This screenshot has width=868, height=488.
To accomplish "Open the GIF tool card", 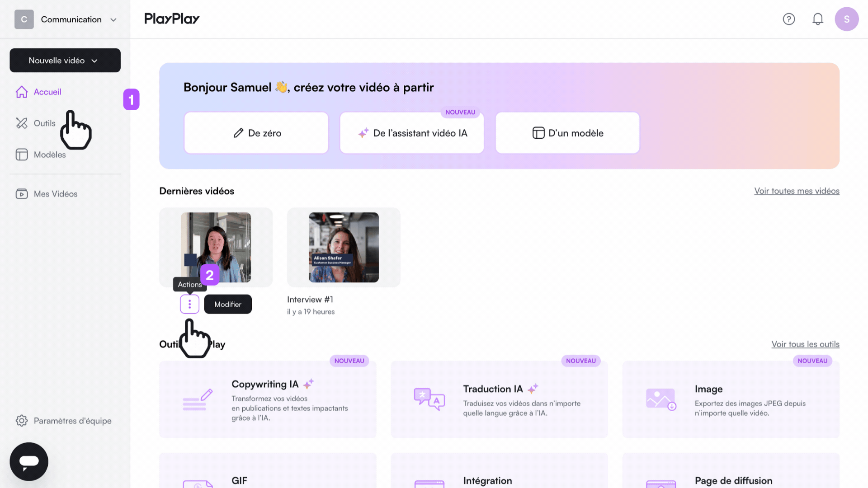I will pos(268,470).
